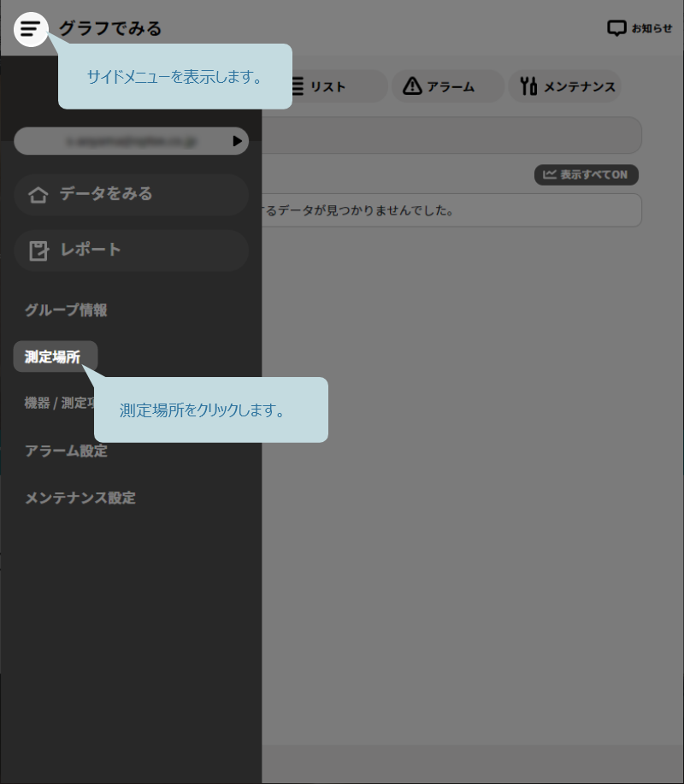The width and height of the screenshot is (684, 784).
Task: Open レポート in the side menu
Action: click(x=131, y=250)
